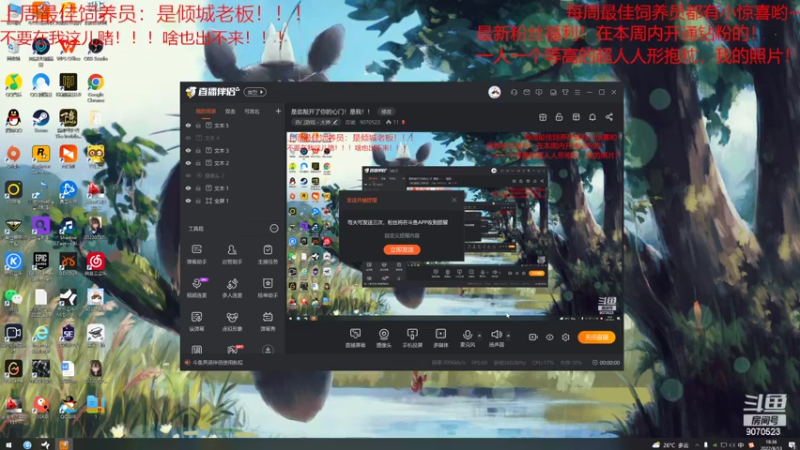This screenshot has height=450, width=800.
Task: Open the skin shirt icon in title bar
Action: [x=565, y=92]
